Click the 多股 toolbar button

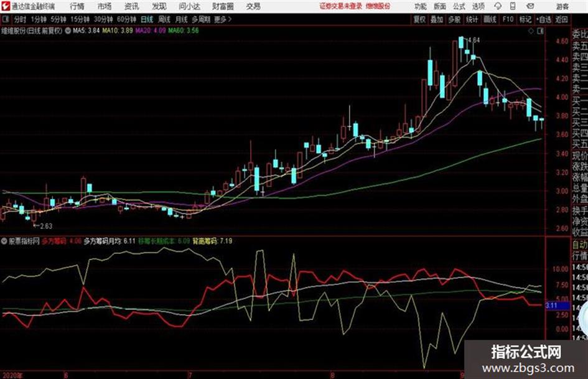(x=454, y=19)
